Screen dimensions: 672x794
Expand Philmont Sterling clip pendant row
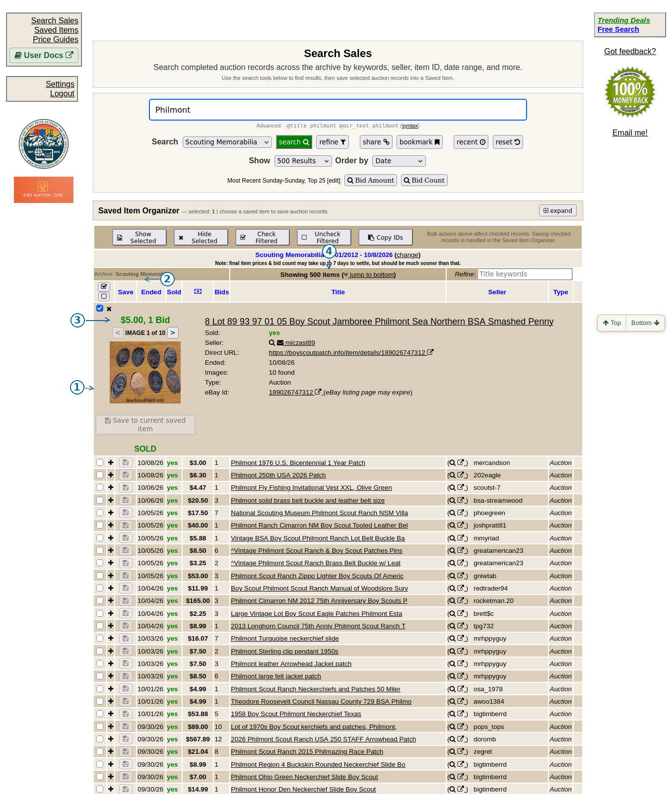click(x=111, y=651)
